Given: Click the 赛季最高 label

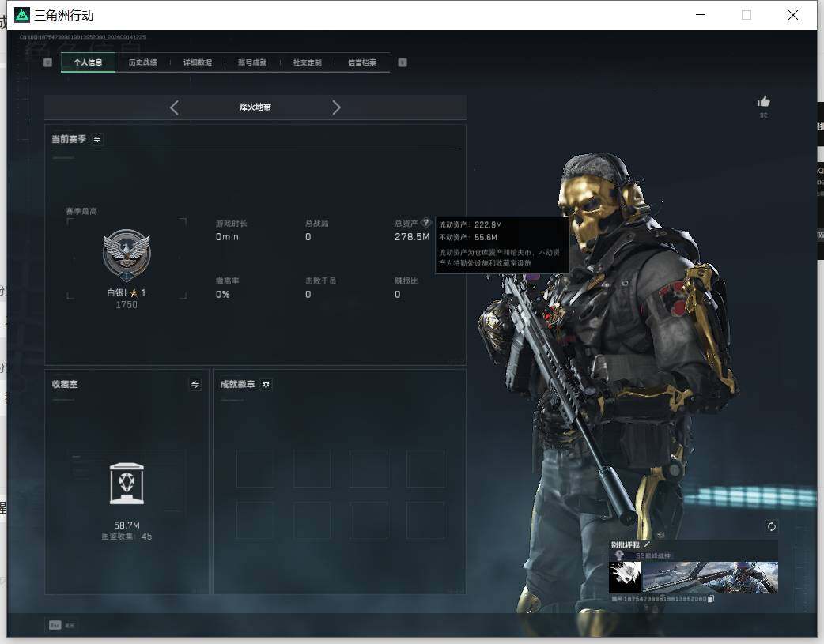Looking at the screenshot, I should point(81,211).
